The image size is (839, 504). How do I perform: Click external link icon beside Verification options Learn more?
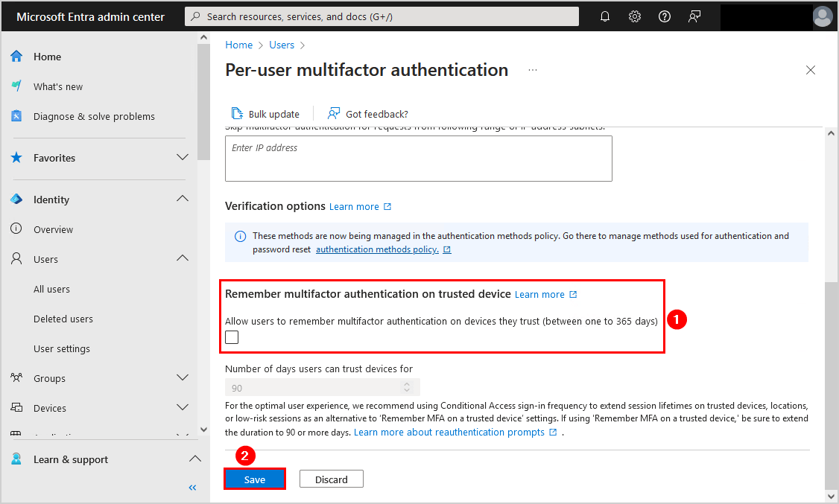click(x=387, y=206)
